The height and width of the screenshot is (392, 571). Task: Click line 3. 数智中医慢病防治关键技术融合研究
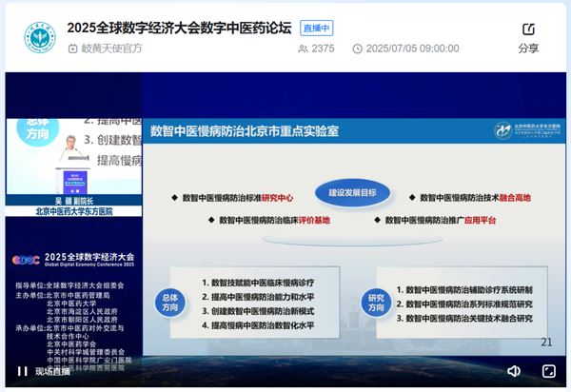pos(464,319)
